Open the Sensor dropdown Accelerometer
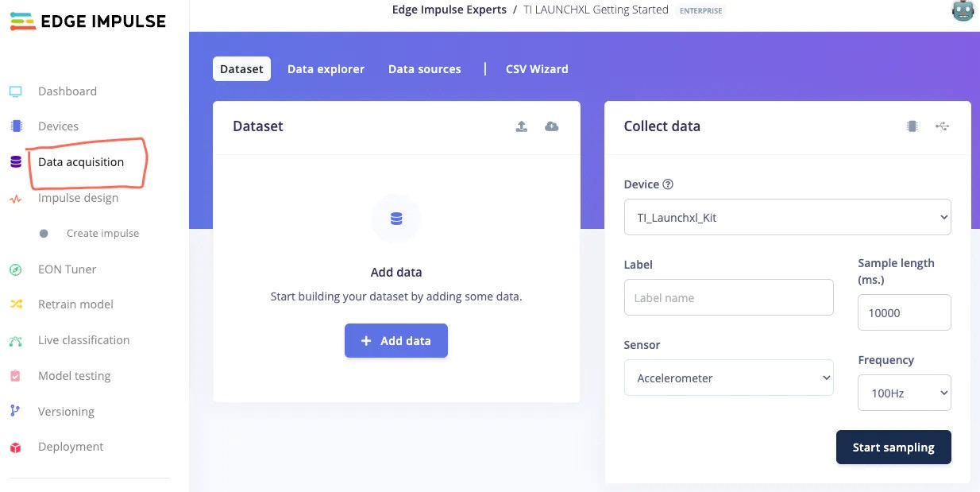 [x=729, y=378]
